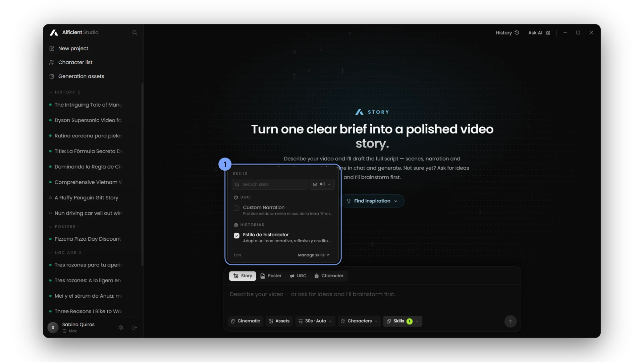Click the account settings gear icon
Viewport: 644px width, 362px height.
tap(121, 327)
